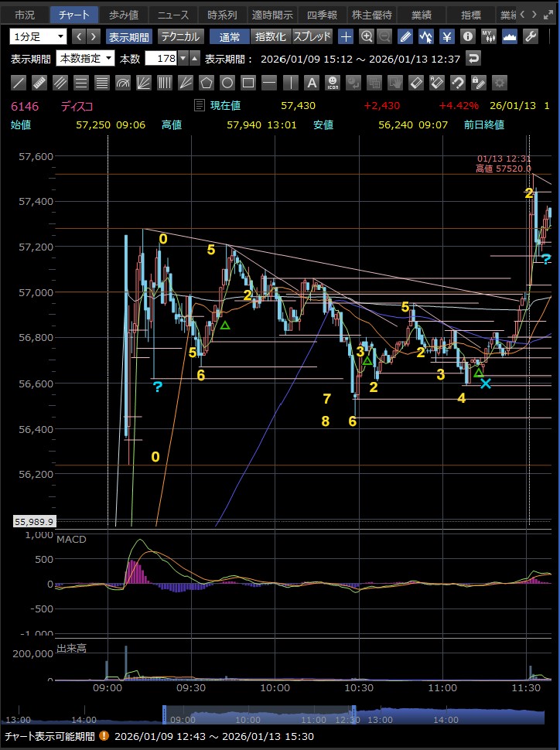The height and width of the screenshot is (750, 560).
Task: Select the pentagon shape drawing tool
Action: (207, 83)
